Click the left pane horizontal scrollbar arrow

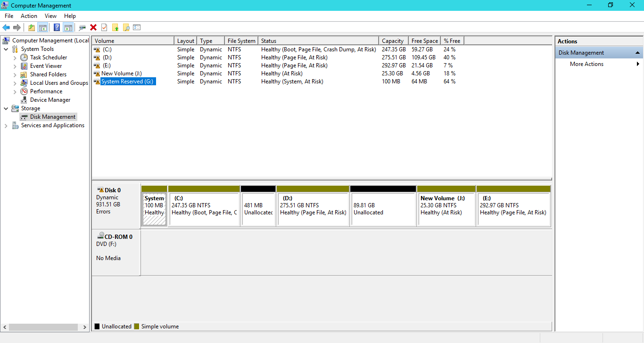pos(4,327)
